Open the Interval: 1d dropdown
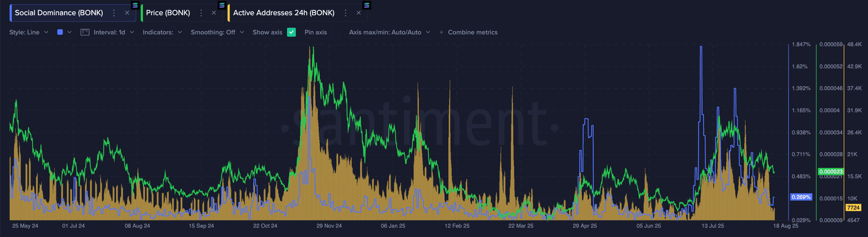868x237 pixels. 114,32
